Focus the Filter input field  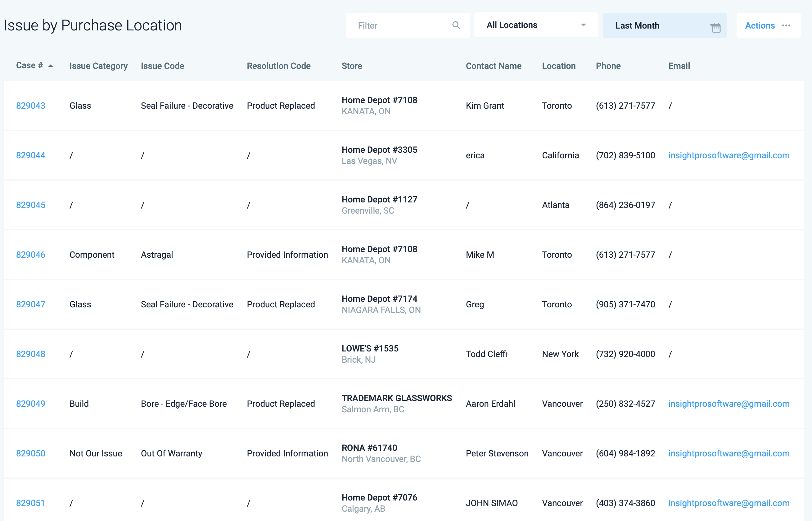click(x=408, y=25)
